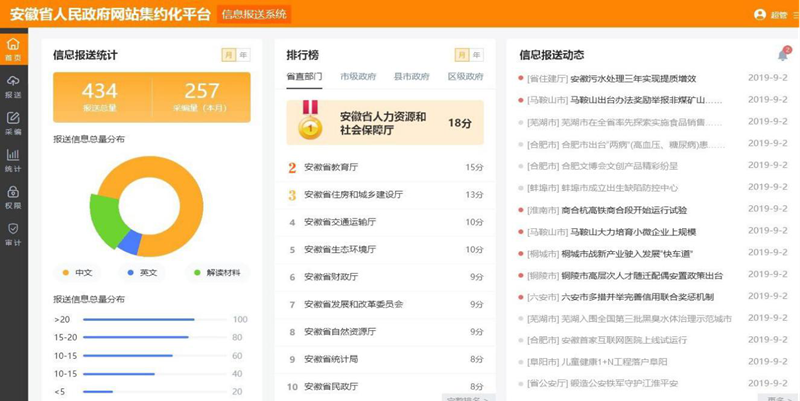Open the 安徽省财政厅 ranking row
Screen dimensions: 800x401
385,277
